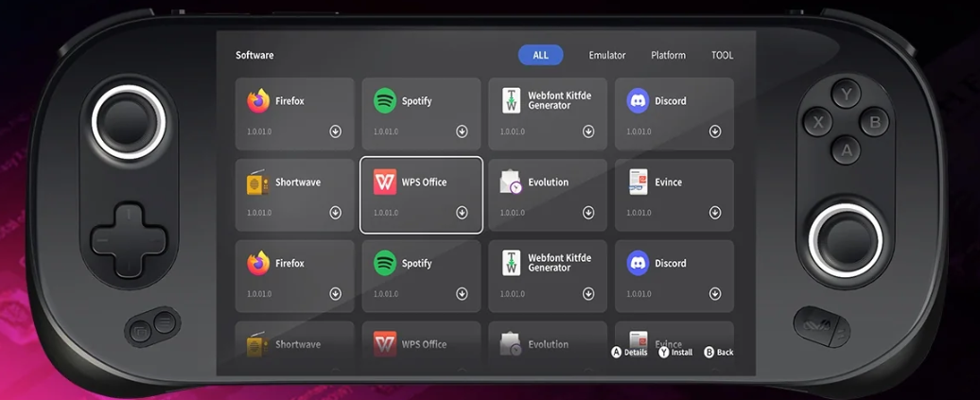Click version 1.0.01.0 on second-row Evince card
This screenshot has height=400, width=980.
pyautogui.click(x=639, y=213)
